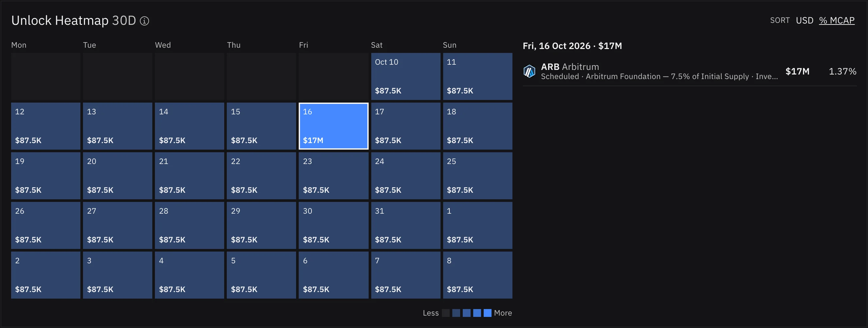
Task: Click the Fri, 16 Oct 2026 · $17M heading
Action: click(572, 46)
